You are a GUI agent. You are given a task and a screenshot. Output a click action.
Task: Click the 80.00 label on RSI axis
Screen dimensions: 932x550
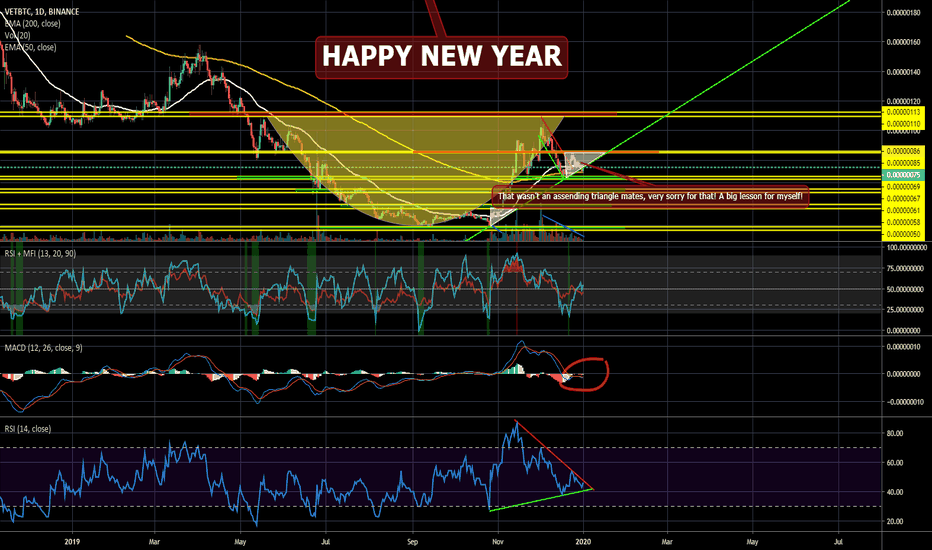[x=895, y=433]
